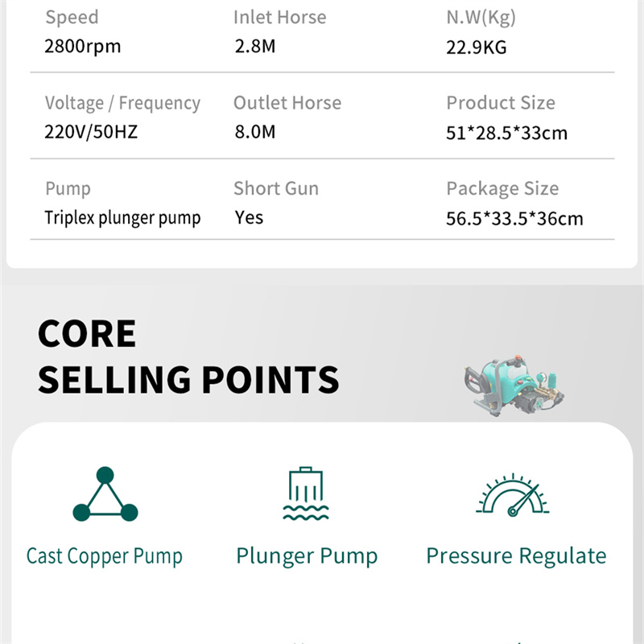This screenshot has height=644, width=644.
Task: Click the Product Size 51*28.5*33cm value
Action: [507, 133]
